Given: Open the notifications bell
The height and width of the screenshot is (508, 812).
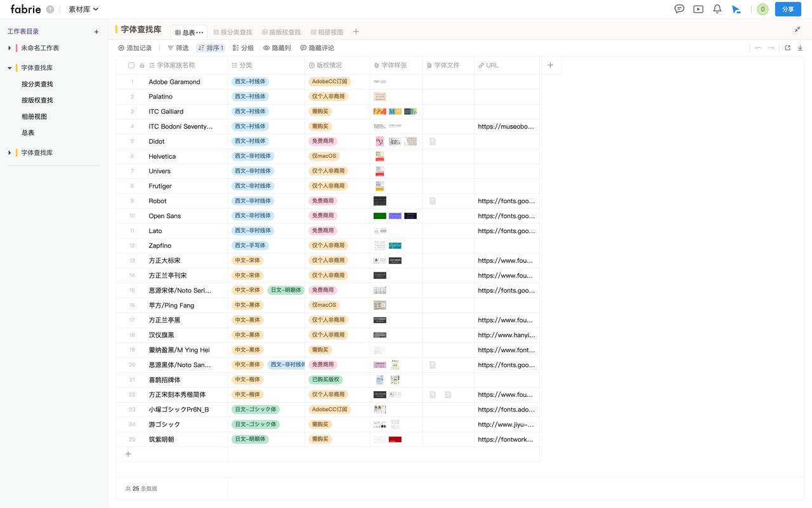Looking at the screenshot, I should pyautogui.click(x=717, y=9).
